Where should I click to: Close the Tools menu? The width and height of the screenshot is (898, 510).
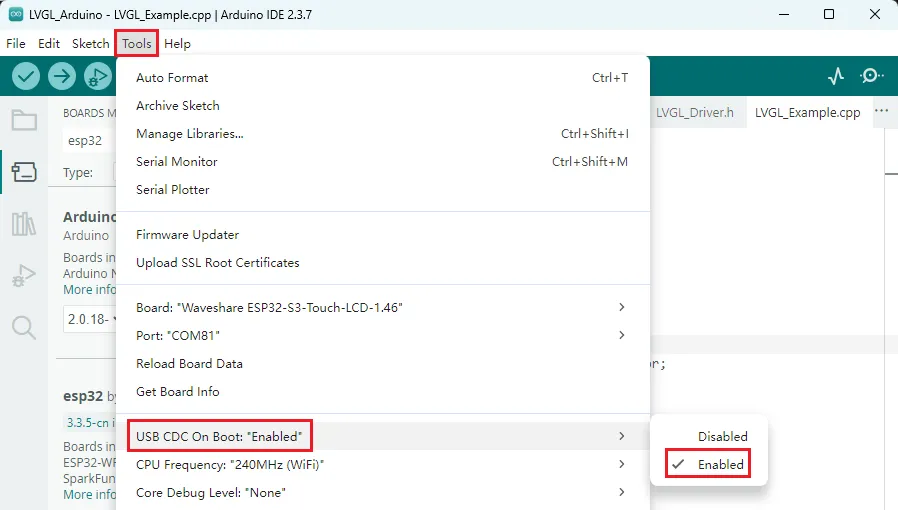point(136,44)
